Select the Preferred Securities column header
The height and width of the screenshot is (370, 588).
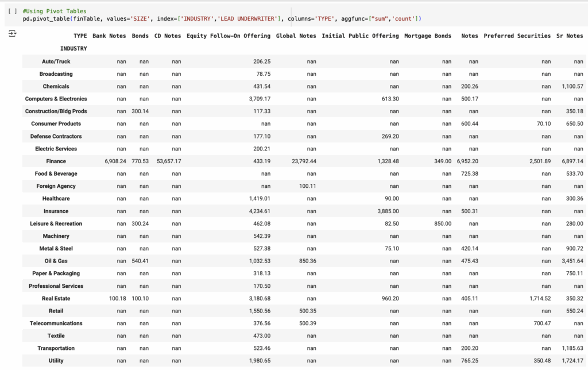pyautogui.click(x=517, y=36)
